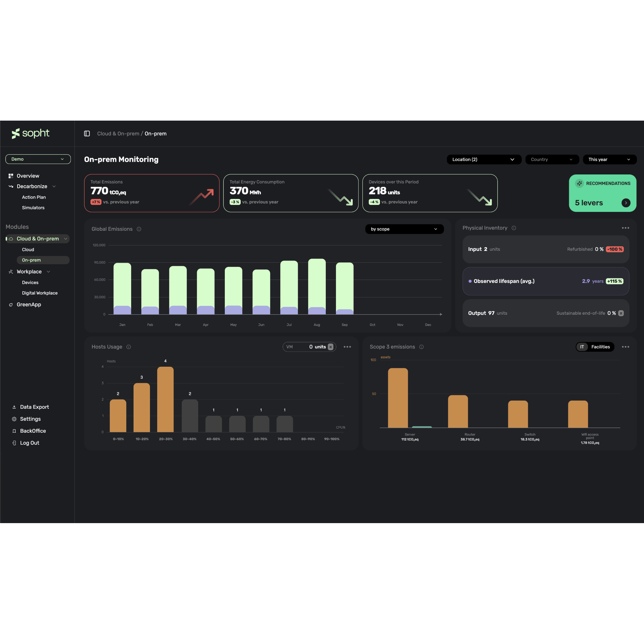Click the Total Emissions card
The image size is (644, 644).
click(x=152, y=193)
